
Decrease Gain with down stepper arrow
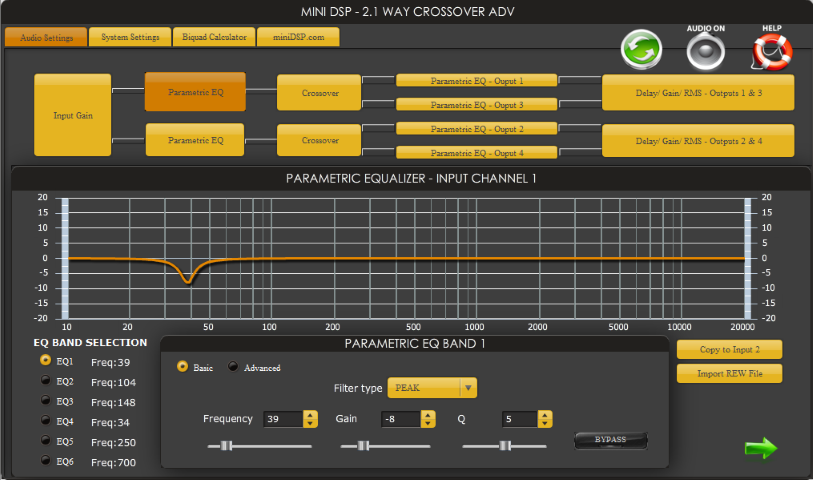(x=428, y=423)
